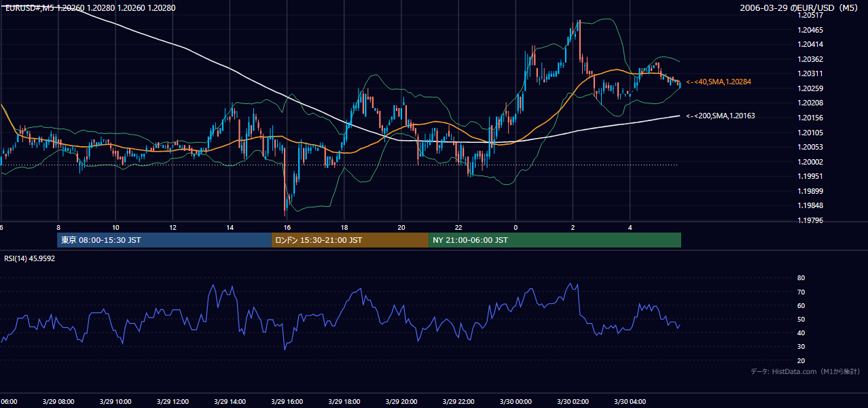Click price axis value 1.20002

(x=811, y=162)
